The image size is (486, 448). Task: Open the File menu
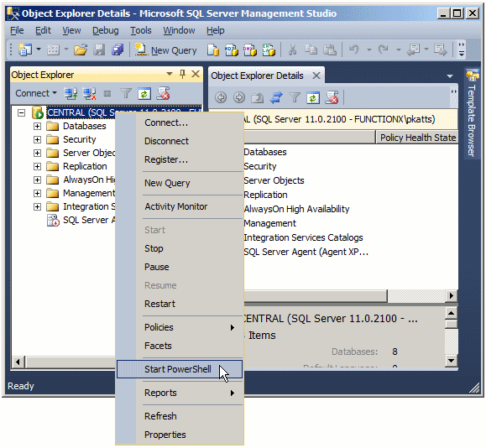(17, 30)
